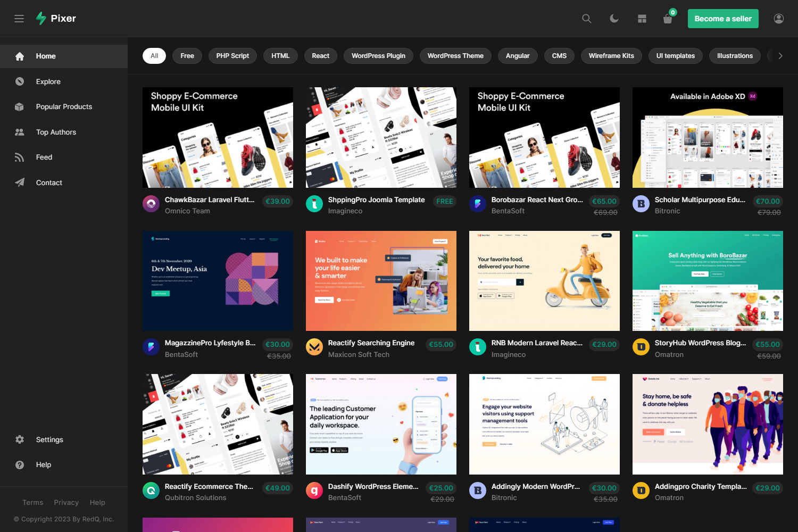Open the ShppingPro Joomla Template thumbnail
Image resolution: width=798 pixels, height=532 pixels.
coord(381,137)
